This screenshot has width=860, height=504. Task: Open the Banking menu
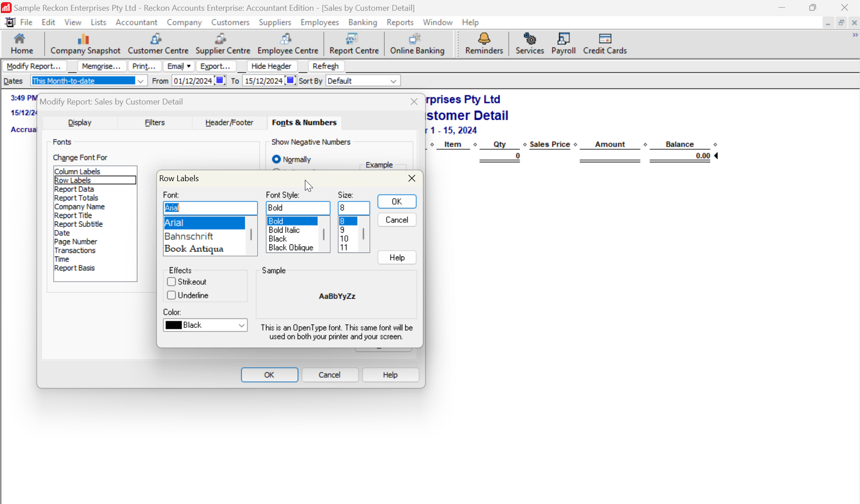click(362, 22)
